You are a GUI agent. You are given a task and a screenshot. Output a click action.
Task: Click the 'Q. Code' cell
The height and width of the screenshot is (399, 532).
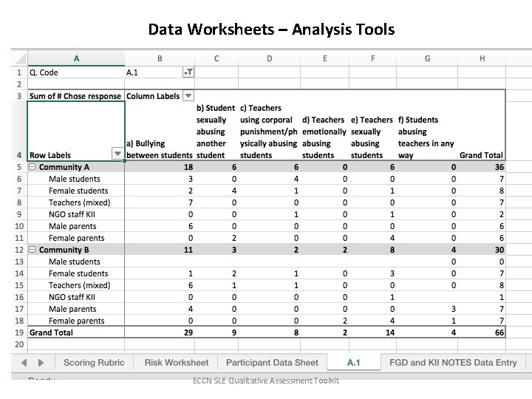click(x=76, y=72)
